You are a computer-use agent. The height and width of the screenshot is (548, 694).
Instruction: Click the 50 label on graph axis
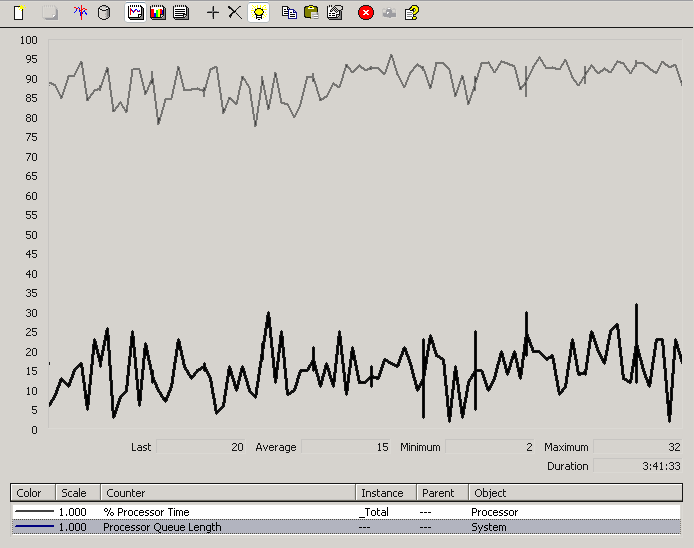(31, 235)
